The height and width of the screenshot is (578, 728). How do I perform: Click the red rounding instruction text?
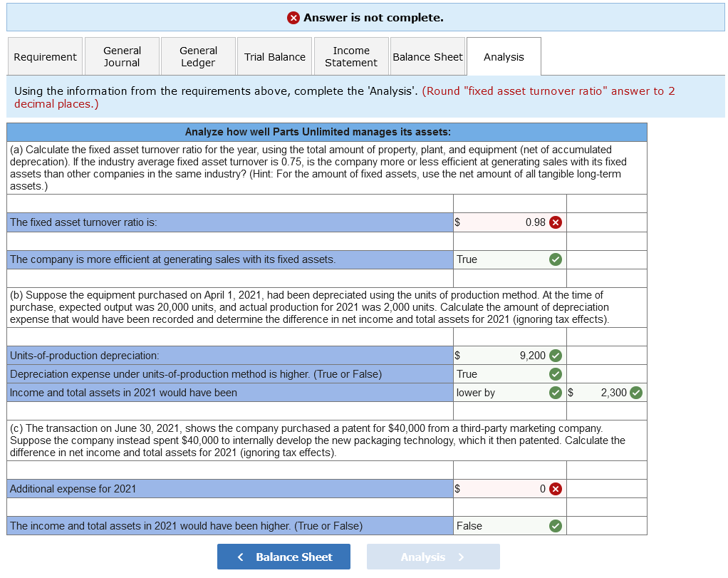[x=345, y=97]
